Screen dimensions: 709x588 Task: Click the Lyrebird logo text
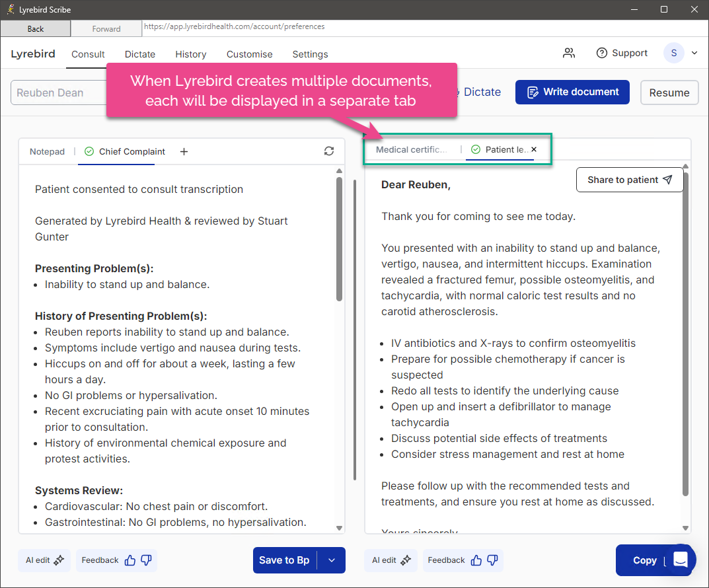click(33, 54)
